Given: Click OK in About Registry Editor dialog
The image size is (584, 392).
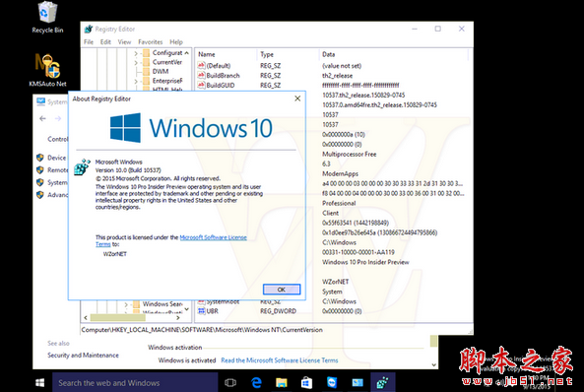Looking at the screenshot, I should pyautogui.click(x=282, y=290).
